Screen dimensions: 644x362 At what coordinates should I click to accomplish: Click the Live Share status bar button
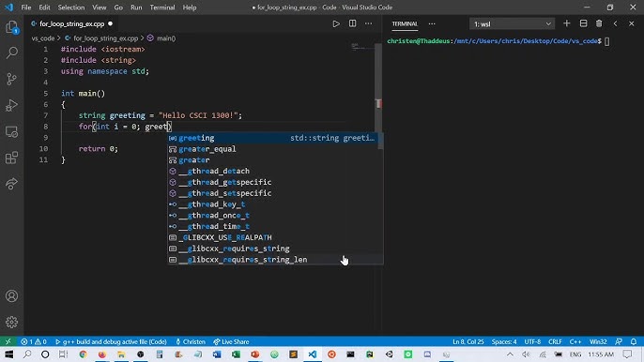click(231, 341)
